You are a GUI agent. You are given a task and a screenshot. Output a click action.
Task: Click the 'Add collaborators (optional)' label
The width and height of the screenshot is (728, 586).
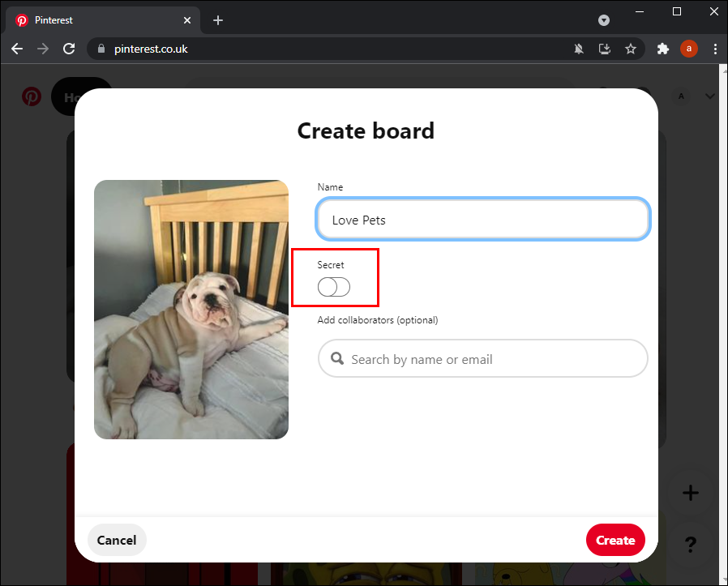(x=378, y=320)
